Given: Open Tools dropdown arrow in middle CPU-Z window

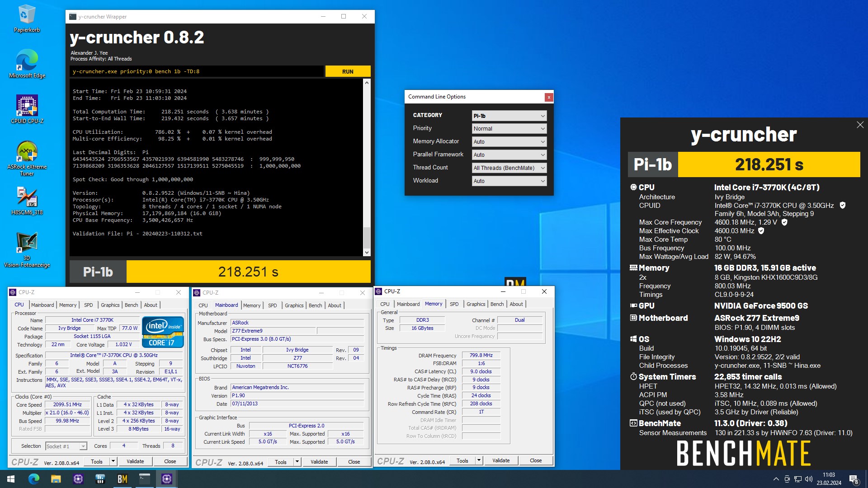Looking at the screenshot, I should (x=297, y=462).
